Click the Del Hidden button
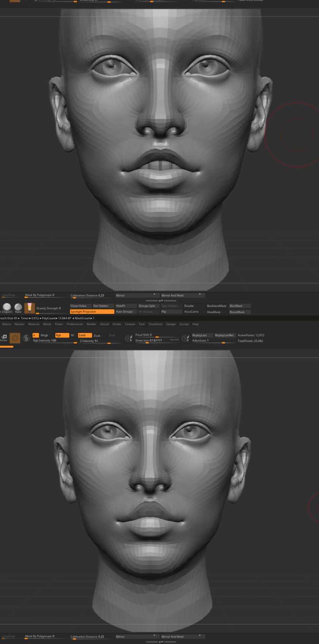The width and height of the screenshot is (319, 644). 103,306
